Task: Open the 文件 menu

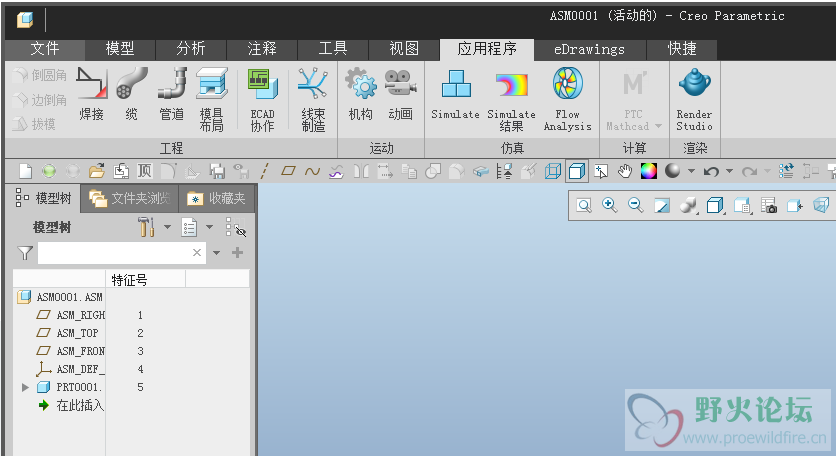Action: coord(45,49)
